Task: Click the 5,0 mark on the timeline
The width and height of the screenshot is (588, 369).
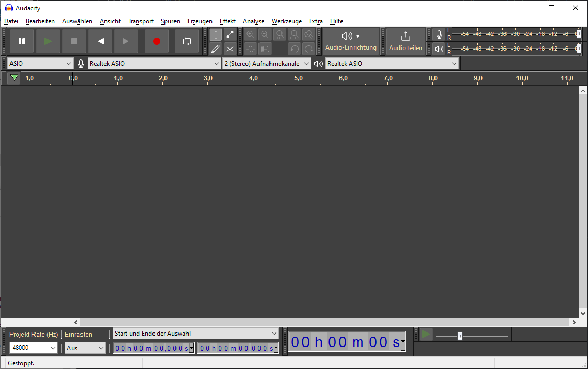Action: 298,78
